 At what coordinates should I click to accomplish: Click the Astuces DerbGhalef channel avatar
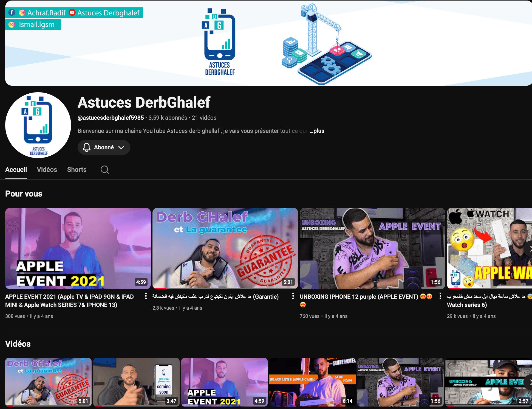pos(38,125)
